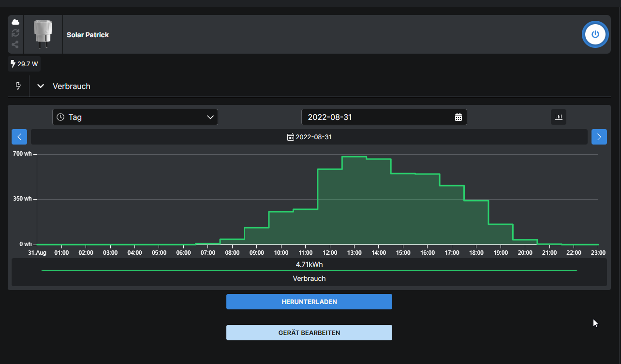
Task: Click the 350 wh axis label
Action: [x=22, y=199]
